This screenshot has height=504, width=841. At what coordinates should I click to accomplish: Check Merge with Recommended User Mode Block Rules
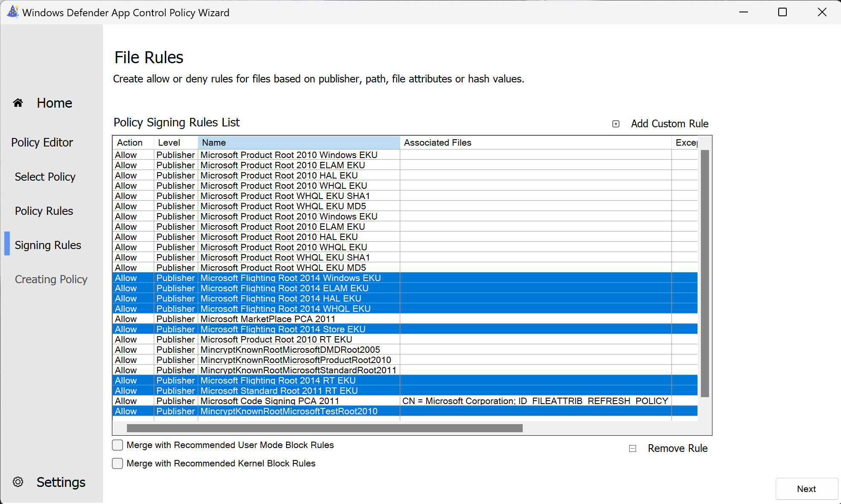(x=117, y=445)
